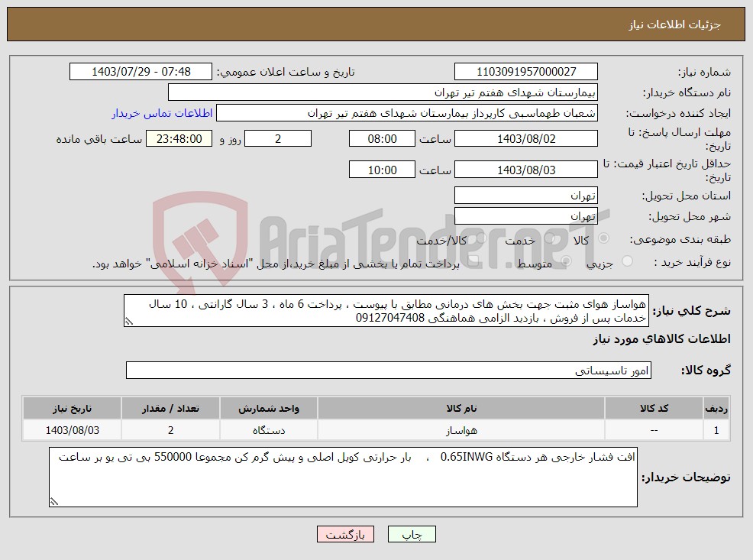
Task: Click the remaining time field 23:48:00
Action: pos(179,139)
